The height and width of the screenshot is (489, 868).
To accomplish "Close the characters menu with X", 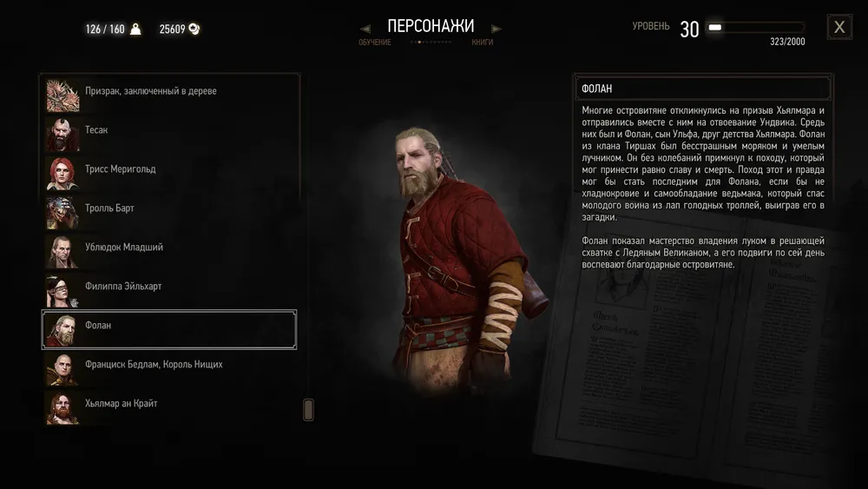I will [839, 27].
